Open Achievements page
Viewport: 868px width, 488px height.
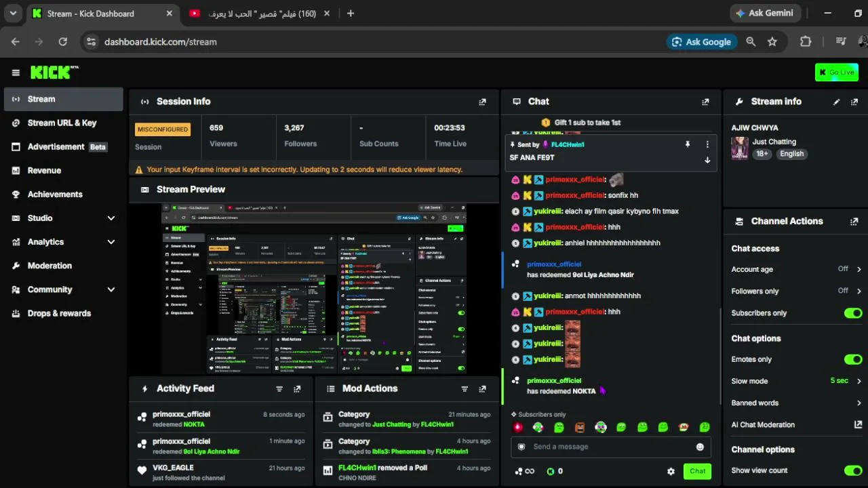click(x=63, y=195)
